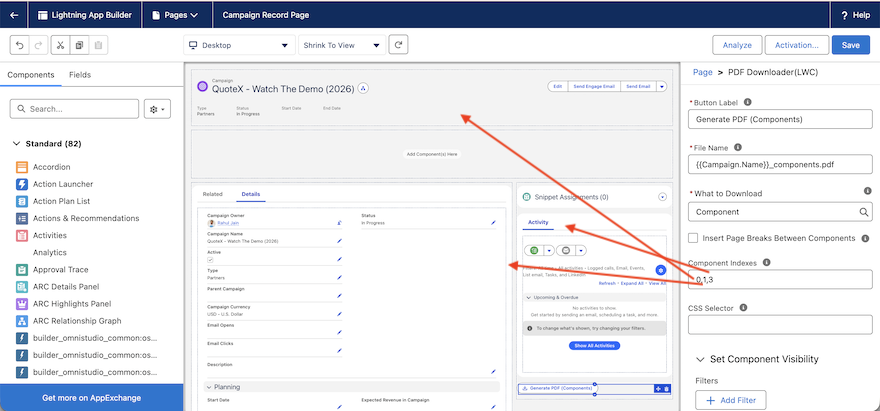The image size is (880, 411).
Task: Click the Add Filter button
Action: (x=730, y=400)
